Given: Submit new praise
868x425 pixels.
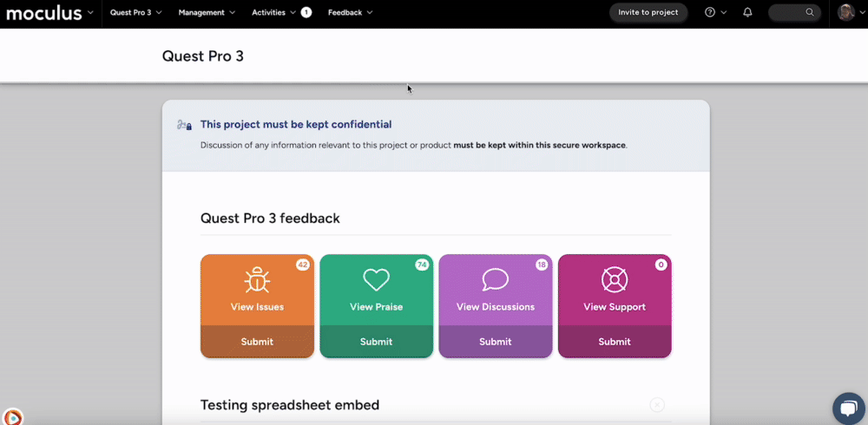Looking at the screenshot, I should pos(376,342).
